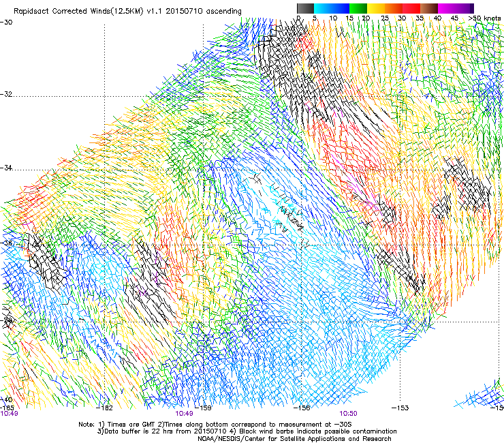Image resolution: width=504 pixels, height=443 pixels.
Task: Click the '10:49' time label beside -159
Action: [184, 414]
